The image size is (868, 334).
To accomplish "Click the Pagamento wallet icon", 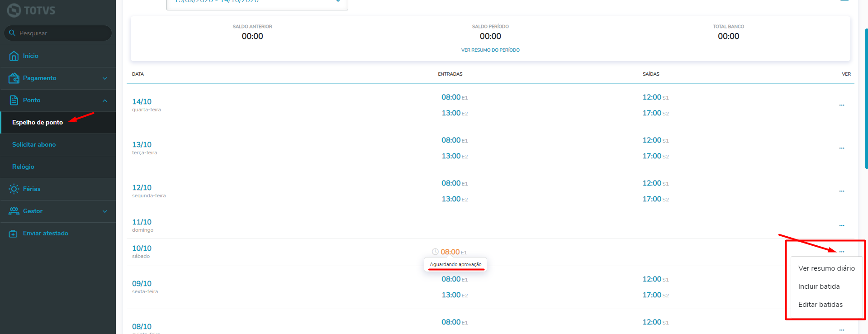I will [14, 78].
